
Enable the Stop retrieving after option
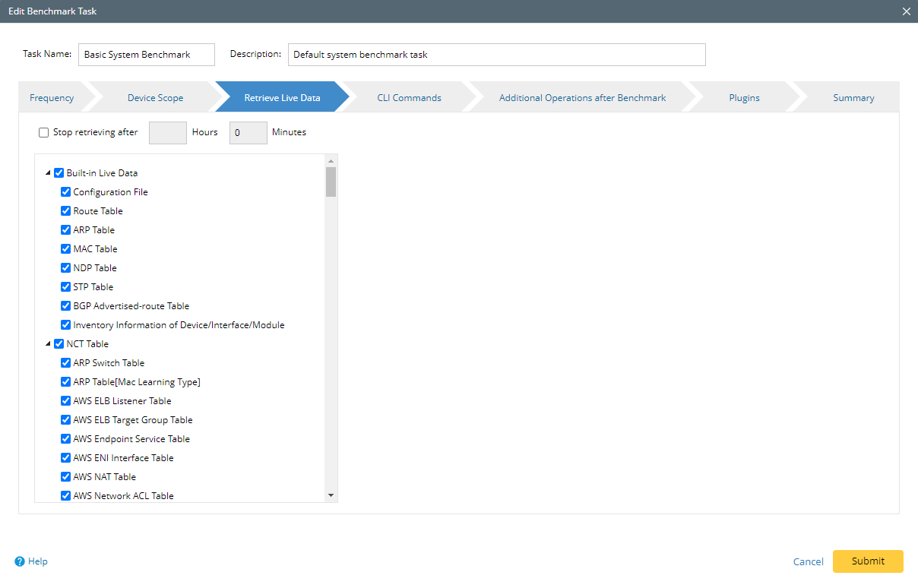coord(43,132)
